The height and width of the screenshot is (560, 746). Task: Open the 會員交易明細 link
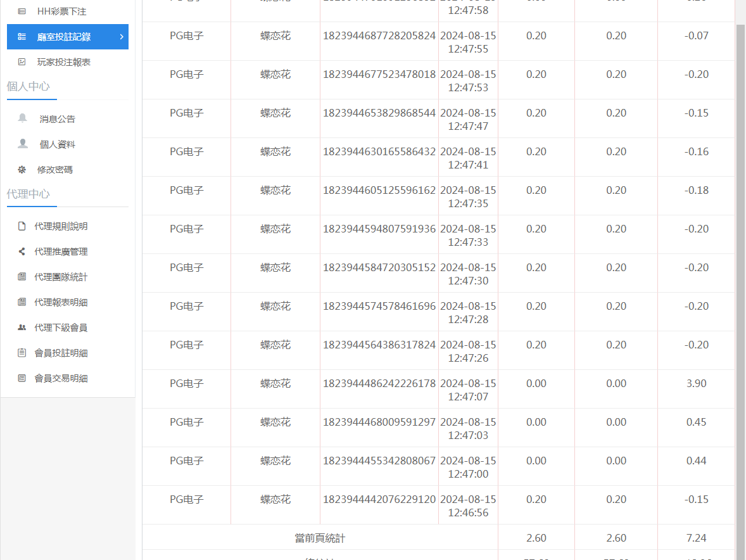click(x=61, y=378)
